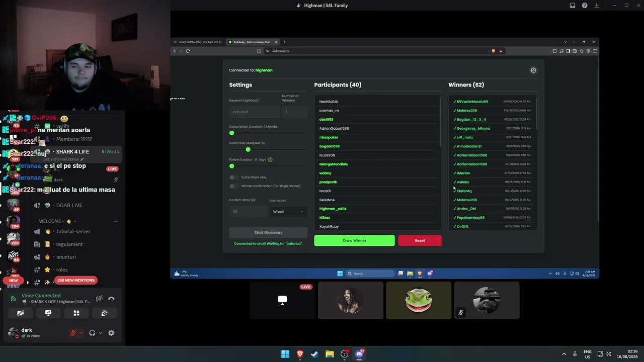644x362 pixels.
Task: Click the kickaway.co address bar
Action: 377,51
